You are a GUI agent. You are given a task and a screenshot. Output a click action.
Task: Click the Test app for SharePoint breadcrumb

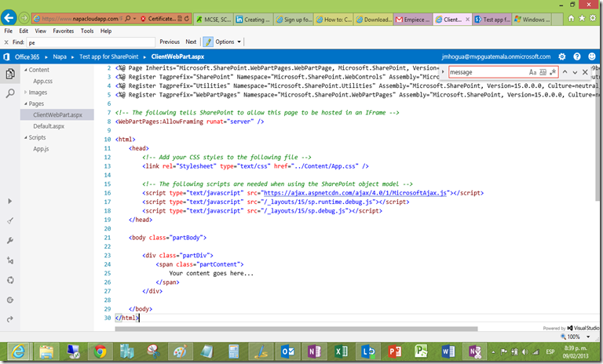(x=109, y=56)
